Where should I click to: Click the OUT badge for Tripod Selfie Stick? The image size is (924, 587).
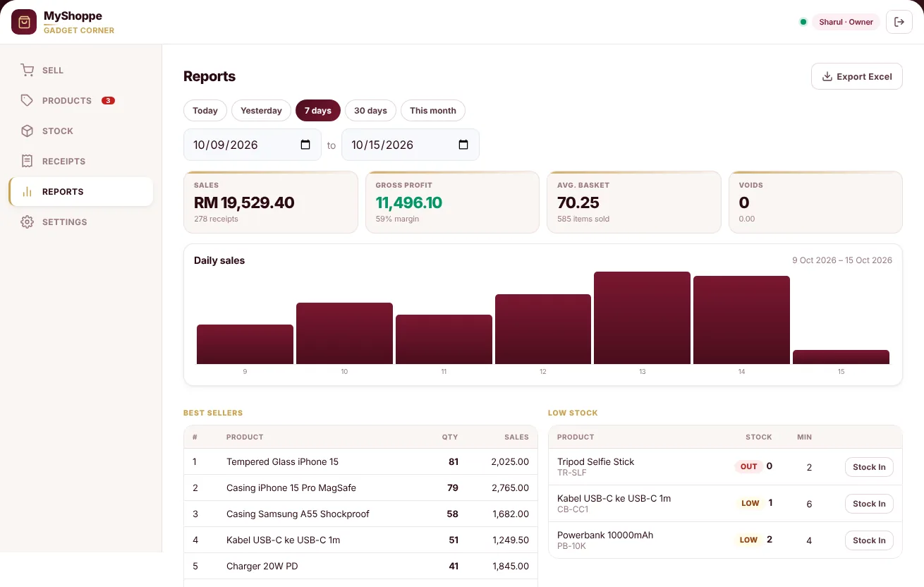click(749, 467)
